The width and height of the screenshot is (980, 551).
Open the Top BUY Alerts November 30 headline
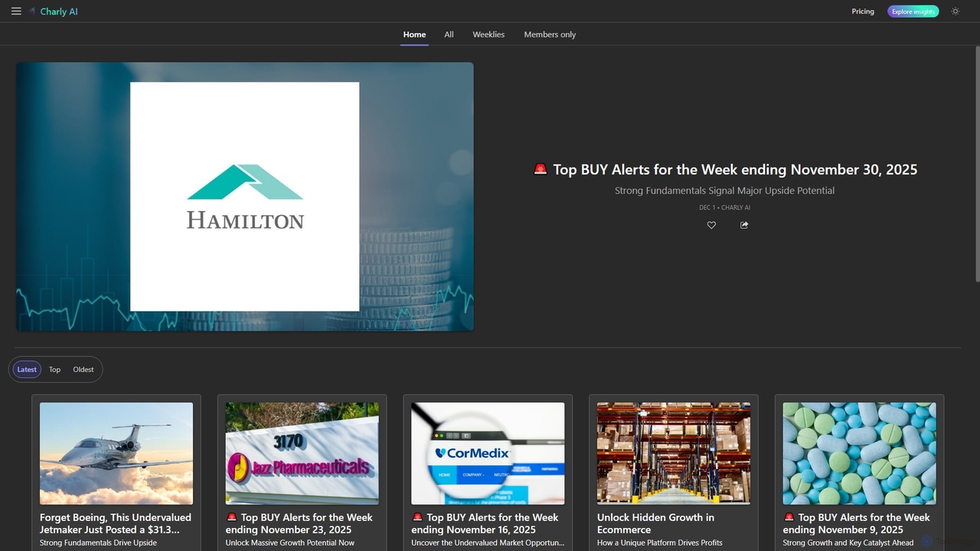coord(725,170)
